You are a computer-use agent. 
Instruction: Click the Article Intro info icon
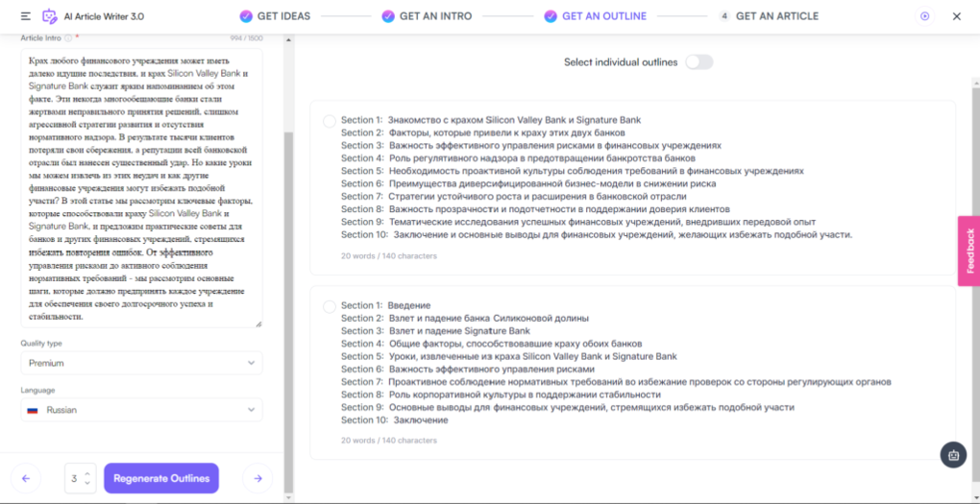[x=68, y=38]
